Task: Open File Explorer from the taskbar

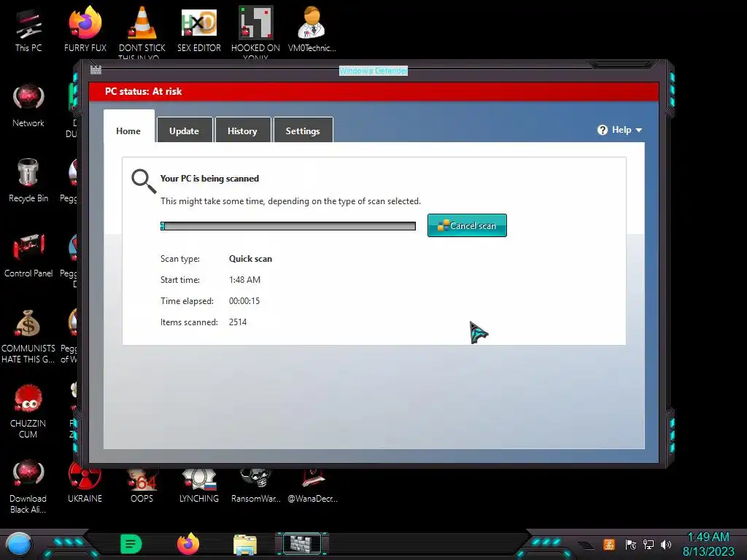Action: 245,544
